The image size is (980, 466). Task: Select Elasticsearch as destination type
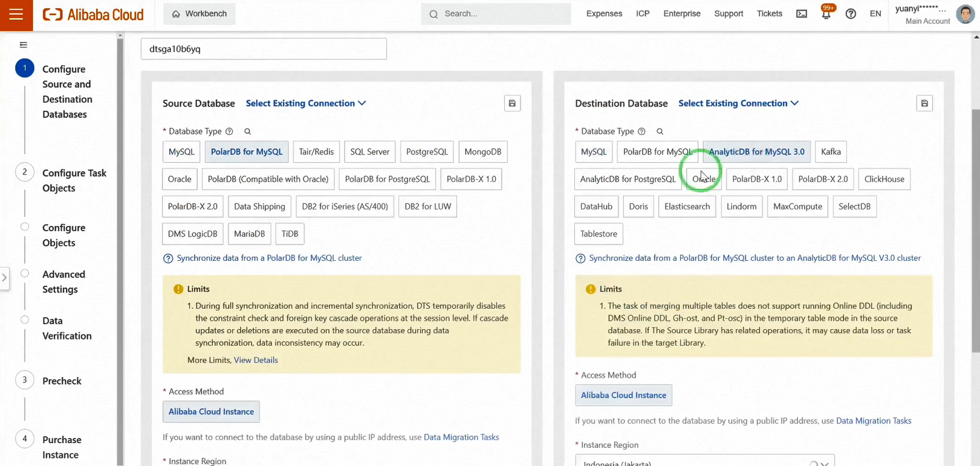(x=687, y=206)
